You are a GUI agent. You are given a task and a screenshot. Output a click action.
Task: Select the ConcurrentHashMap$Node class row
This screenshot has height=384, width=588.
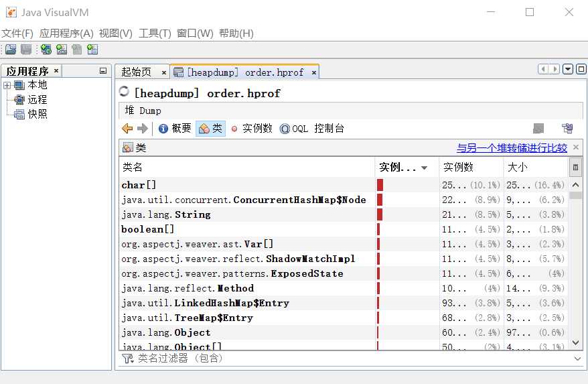tap(343, 200)
